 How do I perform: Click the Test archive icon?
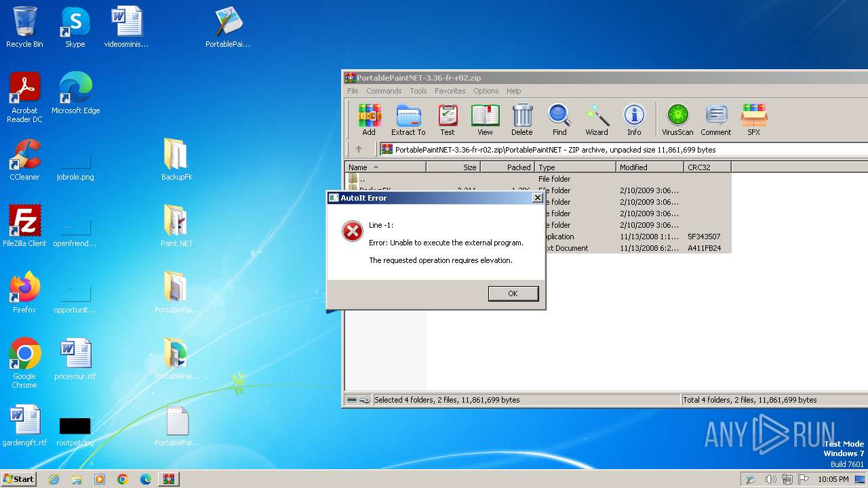(x=448, y=120)
